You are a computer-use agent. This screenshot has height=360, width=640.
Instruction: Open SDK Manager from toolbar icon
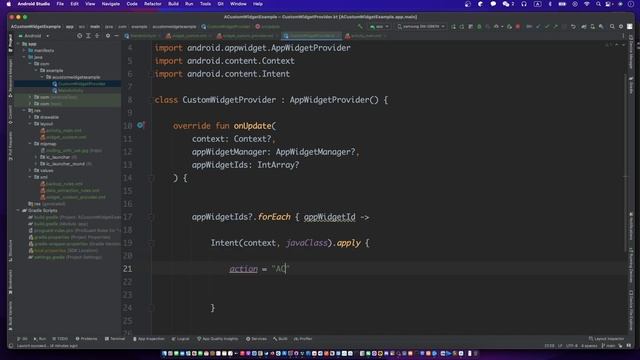click(x=601, y=27)
